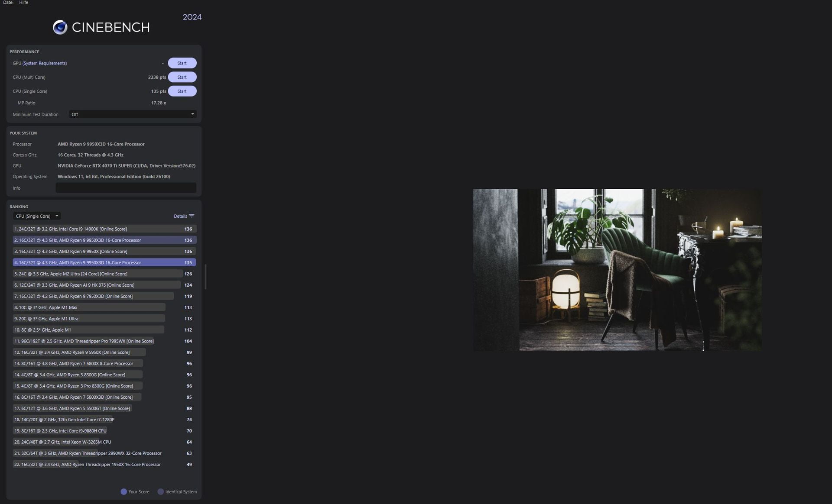832x504 pixels.
Task: Select the AMD Ryzen 9 9950X ranking row
Action: (104, 252)
